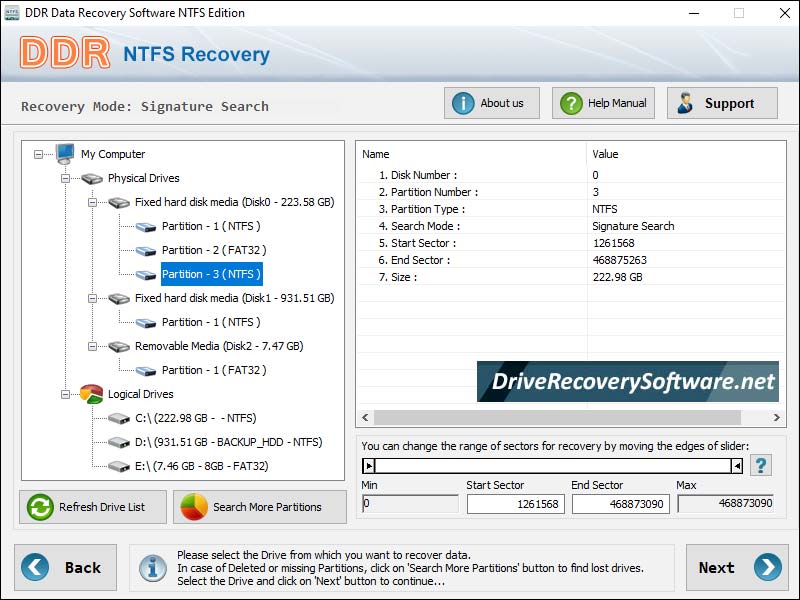
Task: Click the right slider handle of sector range
Action: pos(737,465)
